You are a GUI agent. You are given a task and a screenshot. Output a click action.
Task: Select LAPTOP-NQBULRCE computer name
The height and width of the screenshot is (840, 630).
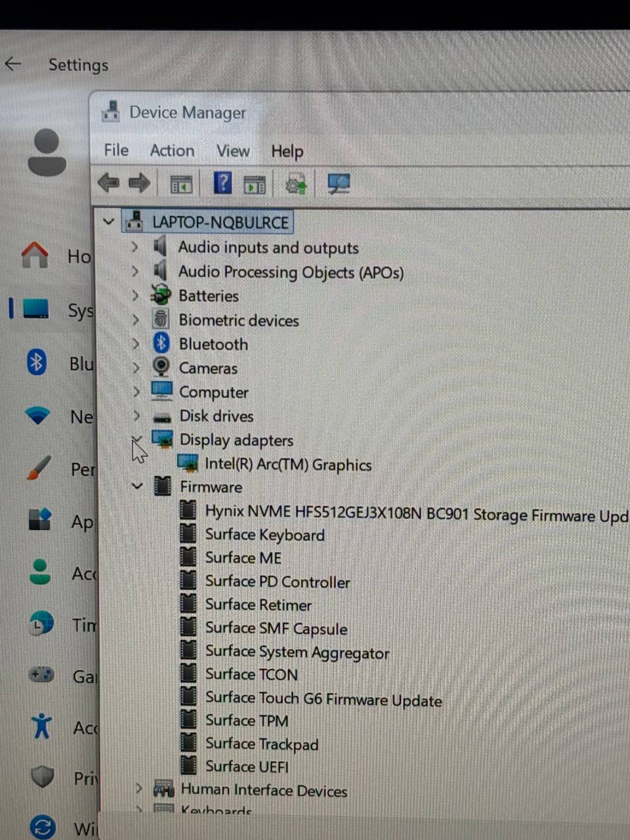(220, 222)
